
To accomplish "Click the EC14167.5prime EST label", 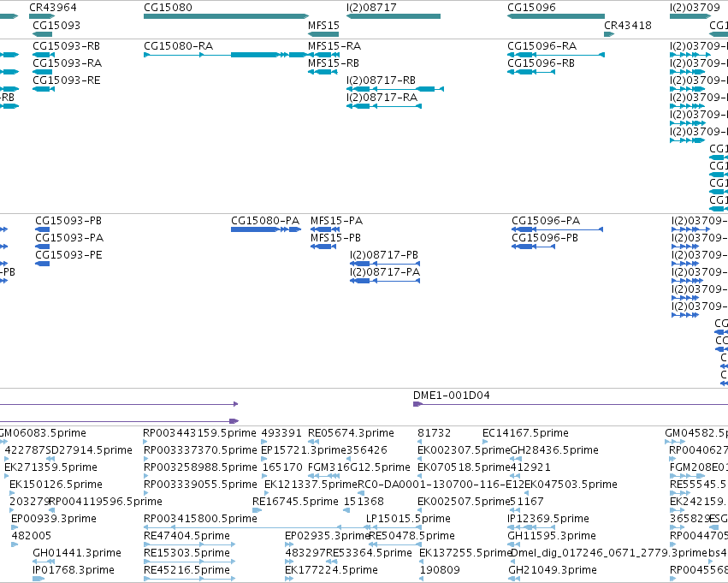I will (525, 433).
